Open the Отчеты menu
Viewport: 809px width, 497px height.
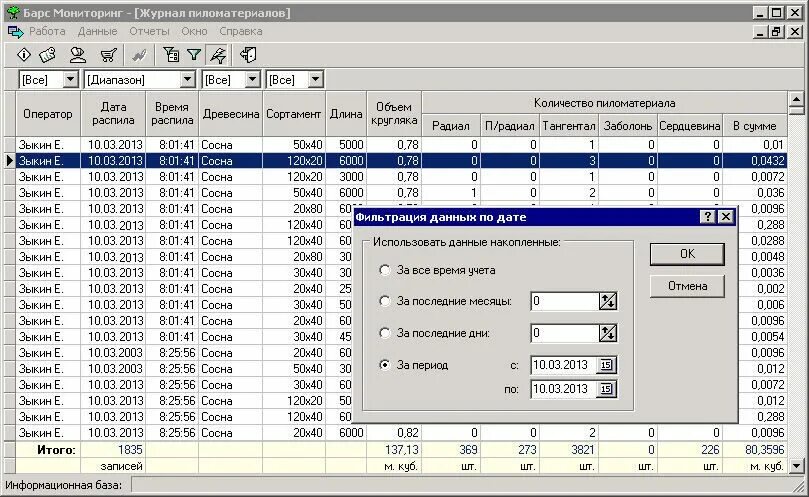click(149, 31)
